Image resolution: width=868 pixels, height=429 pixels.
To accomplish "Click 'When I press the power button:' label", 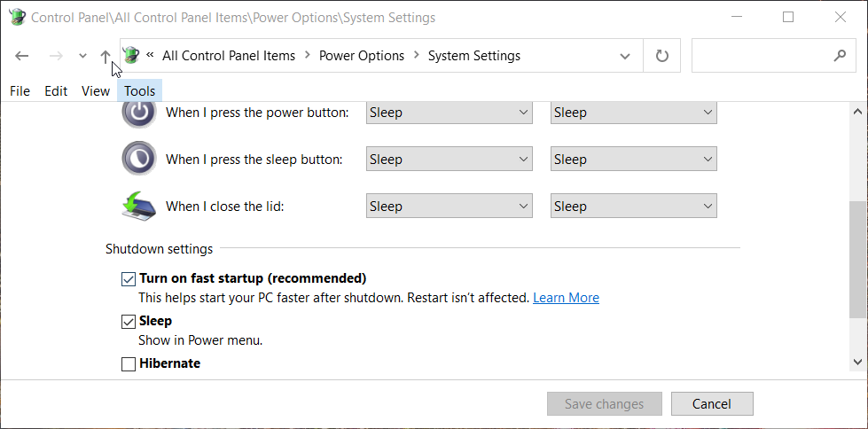I will [257, 113].
